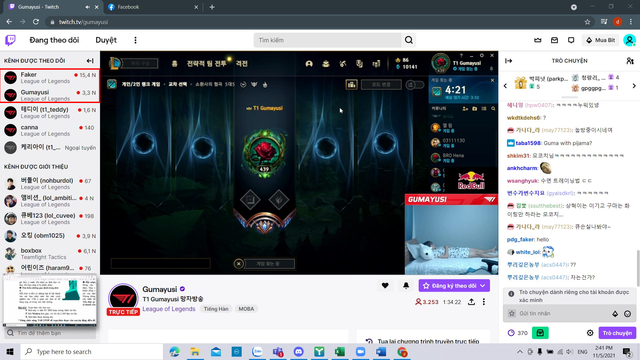Claim the green channel points chest
640x360 pixels.
pyautogui.click(x=540, y=333)
